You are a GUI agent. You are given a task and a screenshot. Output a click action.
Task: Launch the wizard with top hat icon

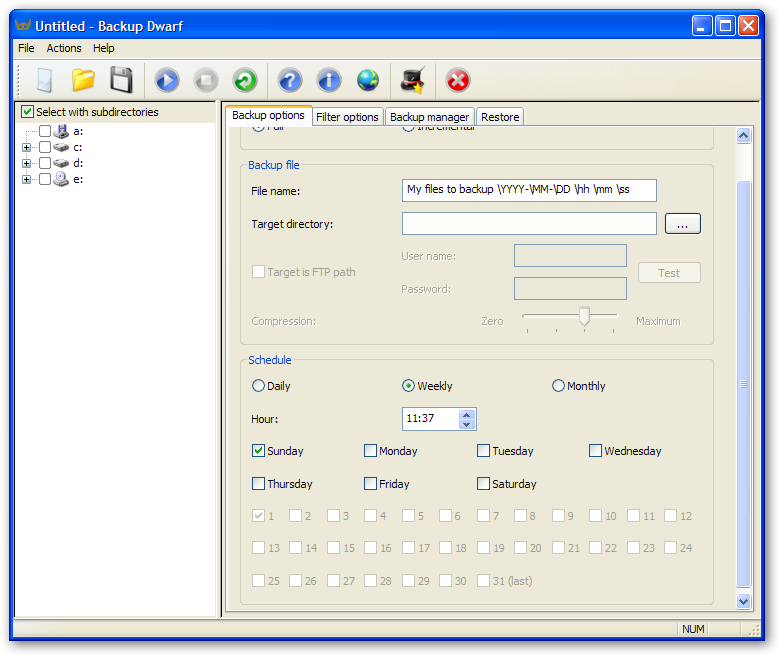pyautogui.click(x=413, y=80)
